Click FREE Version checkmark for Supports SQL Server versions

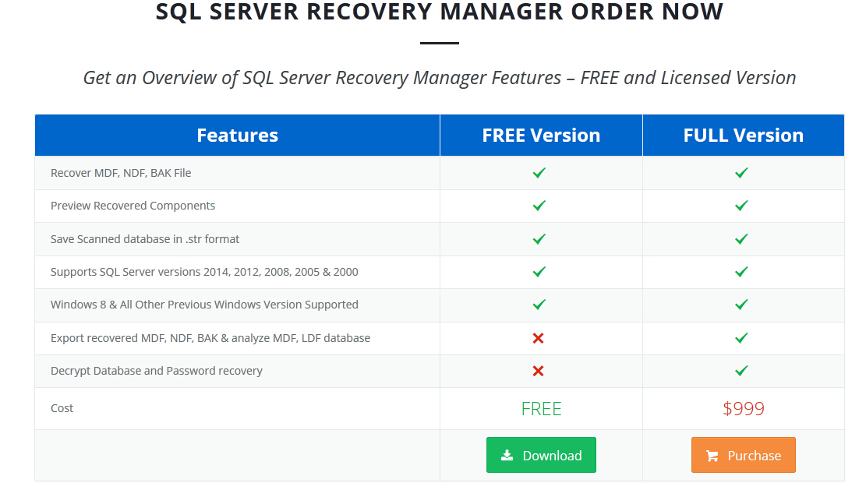click(x=539, y=272)
